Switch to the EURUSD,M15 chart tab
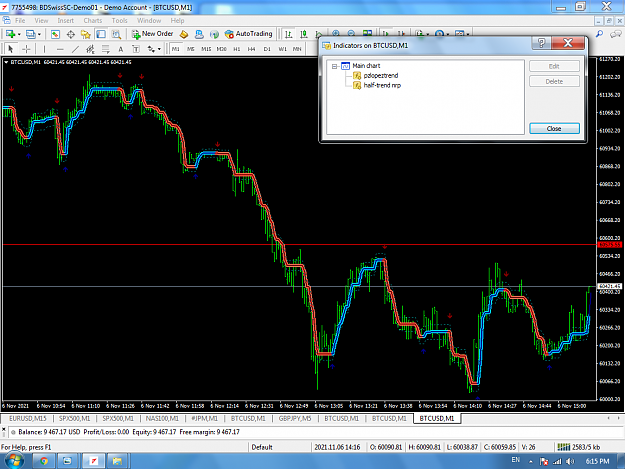 (x=28, y=418)
